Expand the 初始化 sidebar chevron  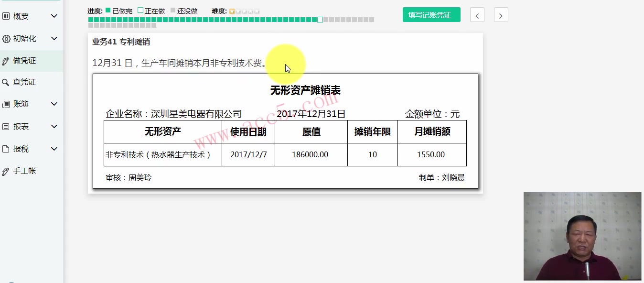coord(54,38)
